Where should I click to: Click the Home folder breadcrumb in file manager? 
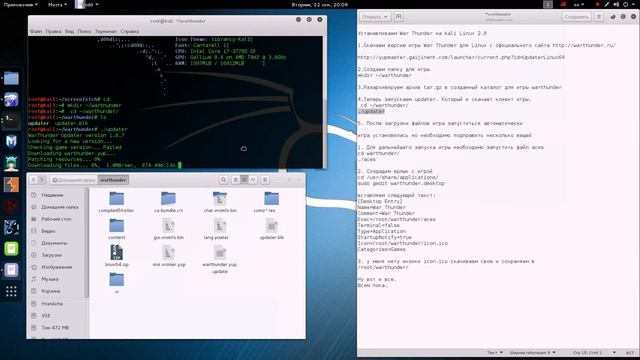coord(73,180)
